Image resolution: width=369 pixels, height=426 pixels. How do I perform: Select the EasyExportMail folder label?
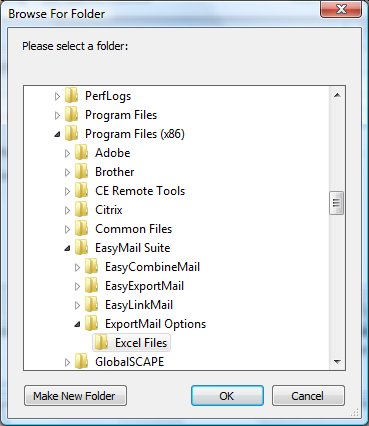tap(144, 286)
